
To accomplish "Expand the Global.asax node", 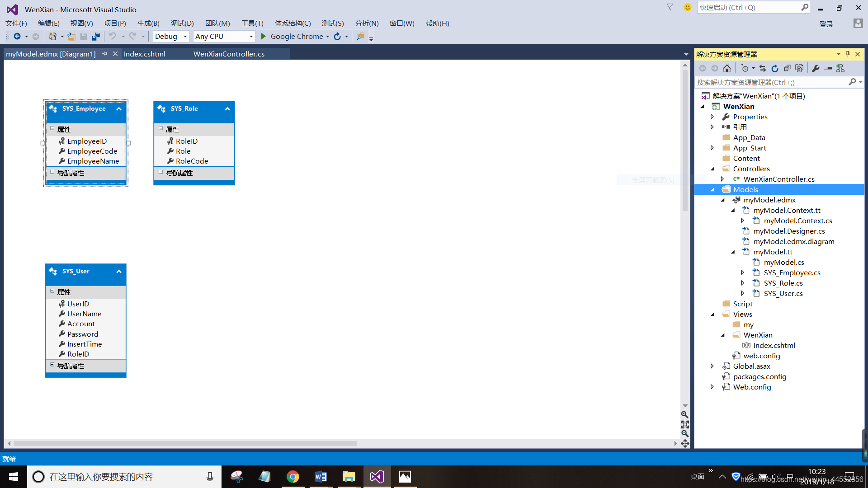I will [x=712, y=366].
